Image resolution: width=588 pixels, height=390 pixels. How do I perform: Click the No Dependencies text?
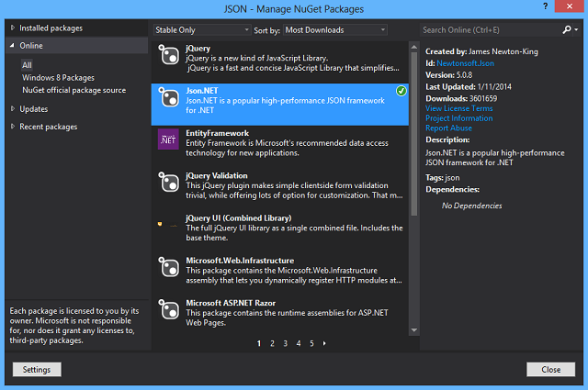471,206
